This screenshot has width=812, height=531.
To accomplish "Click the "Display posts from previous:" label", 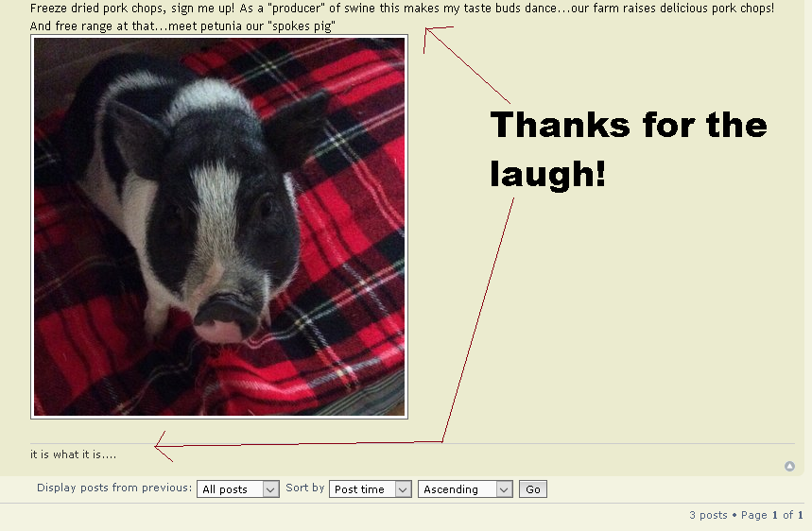I will coord(114,488).
